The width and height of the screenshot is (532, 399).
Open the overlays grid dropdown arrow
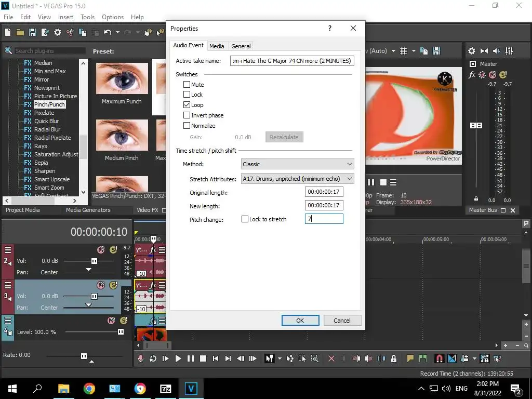[414, 51]
